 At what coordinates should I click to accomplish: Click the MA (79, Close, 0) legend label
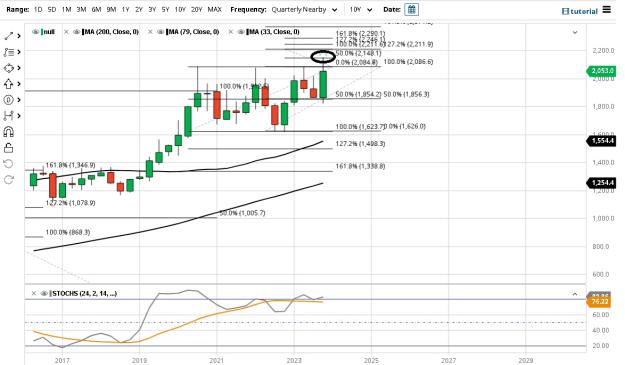[x=193, y=32]
